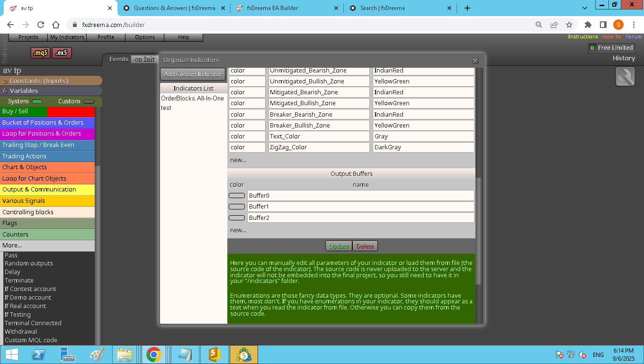Close the Organize Indicators dialog
The width and height of the screenshot is (644, 364).
click(x=475, y=61)
